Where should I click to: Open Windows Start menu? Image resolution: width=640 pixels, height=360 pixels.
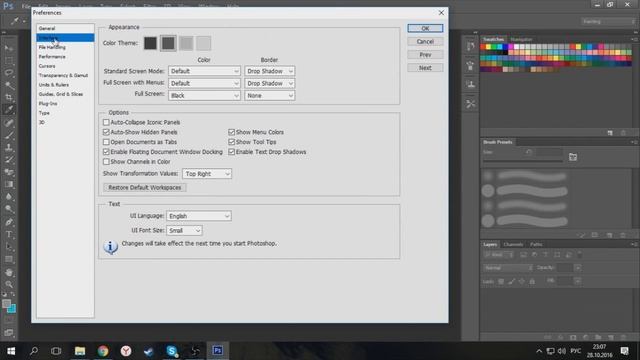11,351
